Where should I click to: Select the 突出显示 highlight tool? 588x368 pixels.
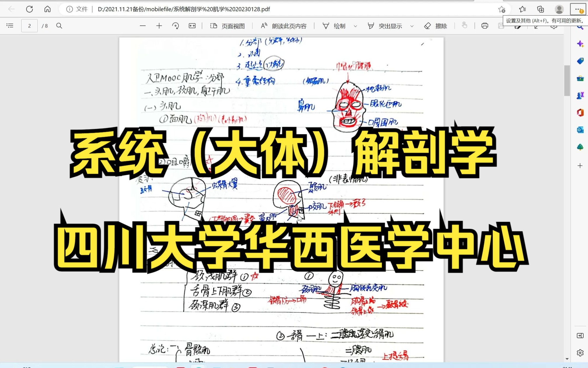[385, 26]
